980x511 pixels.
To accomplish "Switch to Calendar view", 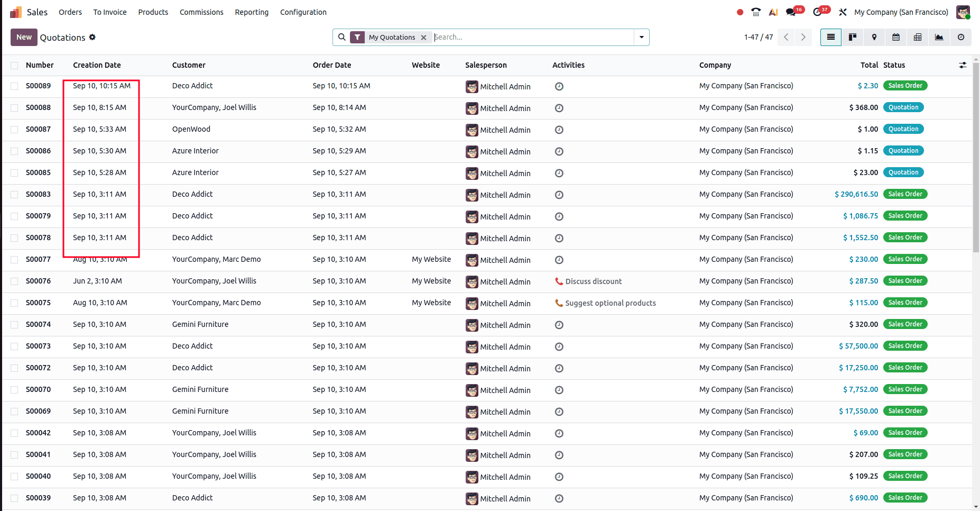I will (896, 37).
